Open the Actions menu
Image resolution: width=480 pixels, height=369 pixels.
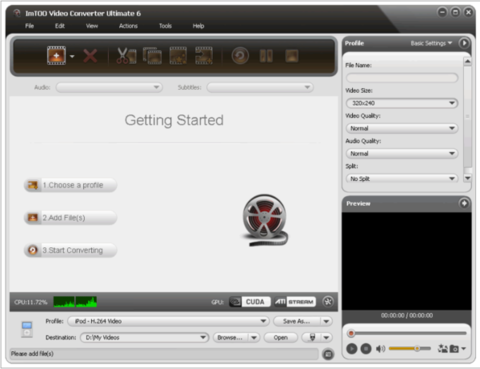[128, 26]
